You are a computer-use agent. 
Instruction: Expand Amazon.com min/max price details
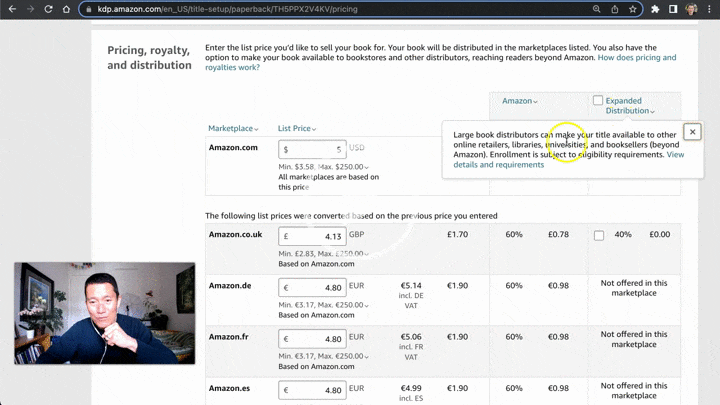[x=323, y=167]
